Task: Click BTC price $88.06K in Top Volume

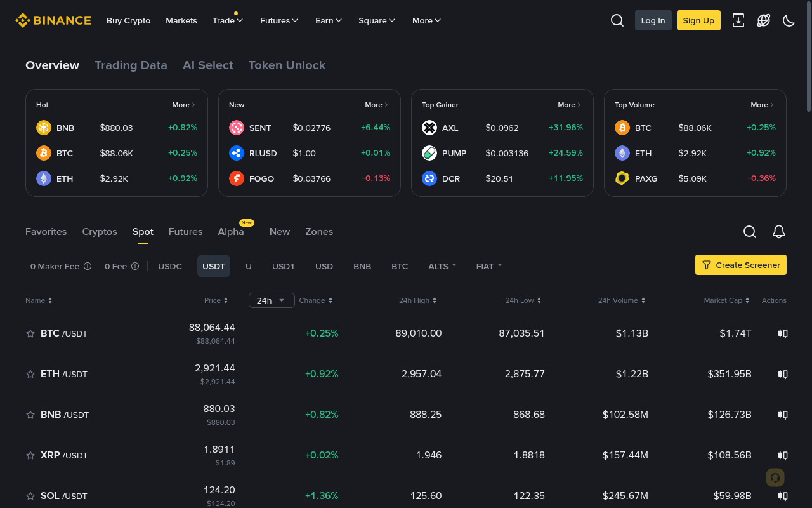Action: pos(695,128)
